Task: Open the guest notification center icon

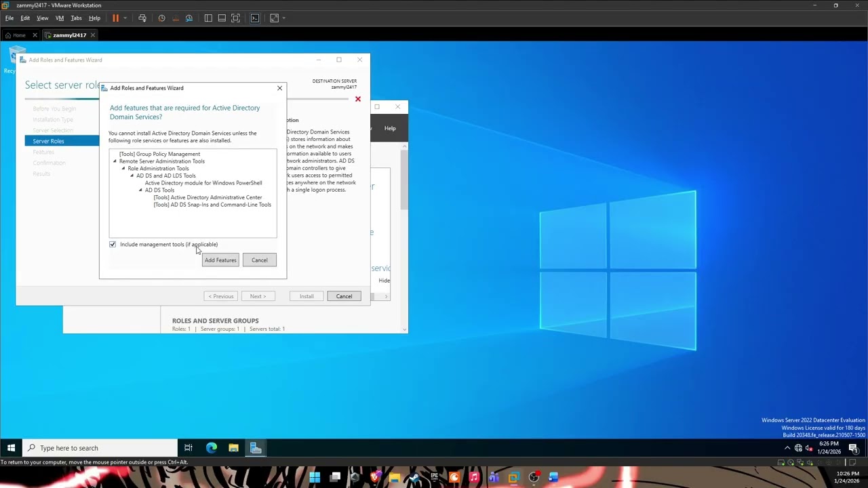Action: tap(853, 448)
